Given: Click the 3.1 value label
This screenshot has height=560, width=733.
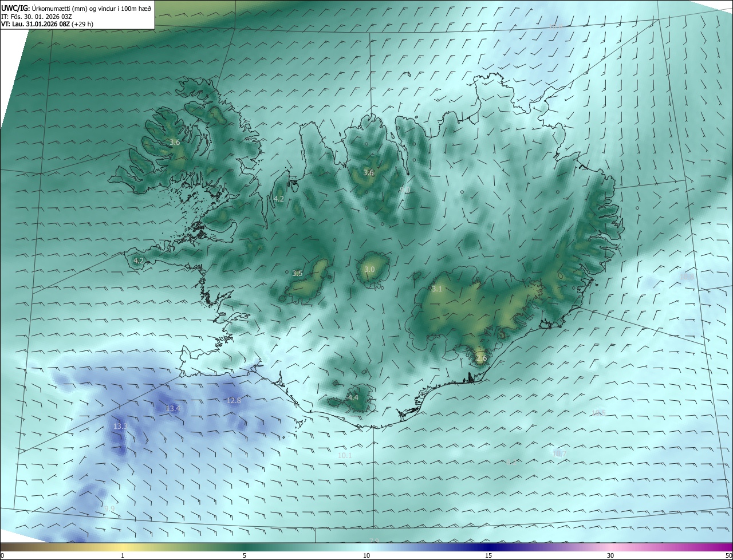Looking at the screenshot, I should 437,289.
